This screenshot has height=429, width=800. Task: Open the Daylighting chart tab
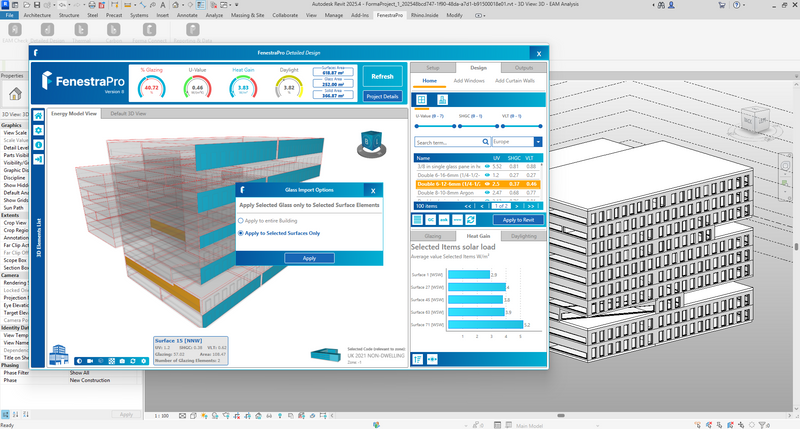coord(524,236)
